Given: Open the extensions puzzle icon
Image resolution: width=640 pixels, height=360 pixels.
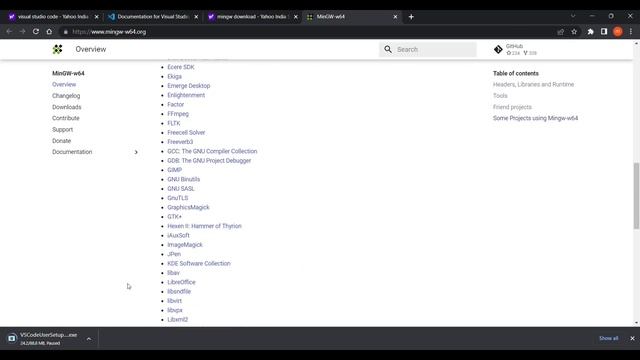Looking at the screenshot, I should tap(590, 32).
